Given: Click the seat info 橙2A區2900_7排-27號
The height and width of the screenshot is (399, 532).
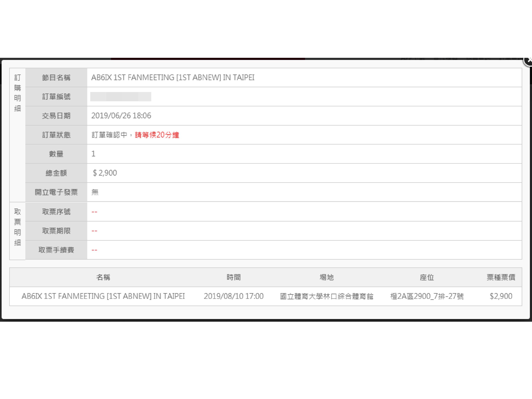Looking at the screenshot, I should 427,296.
